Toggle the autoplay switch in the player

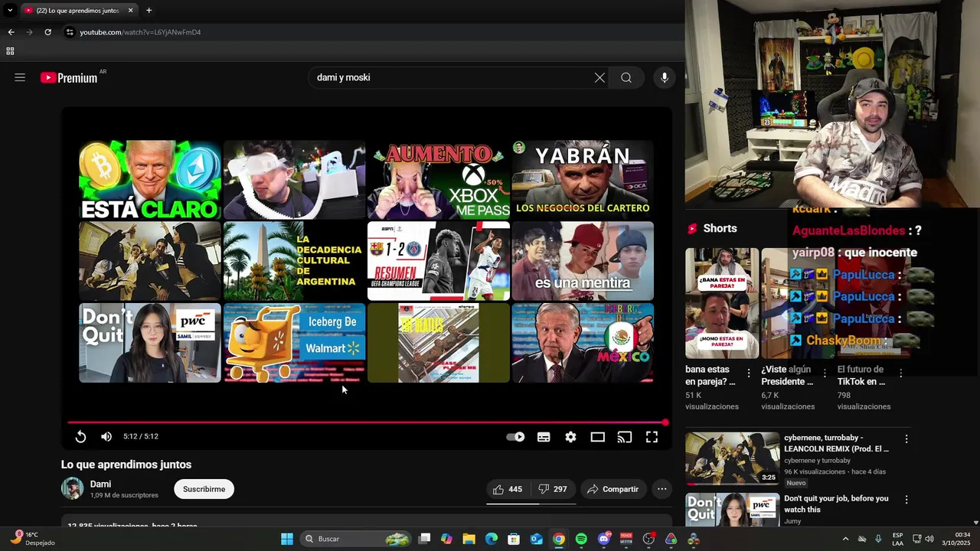point(515,437)
